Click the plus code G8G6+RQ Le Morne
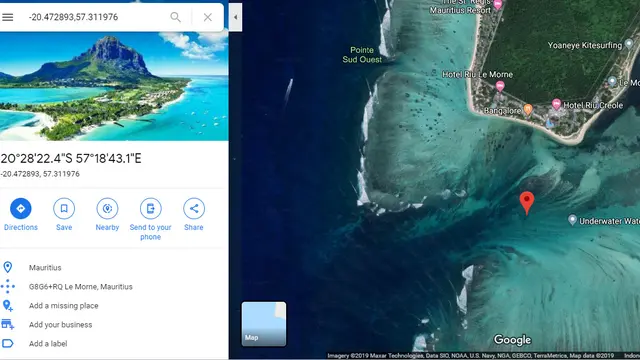The image size is (640, 360). coord(80,287)
